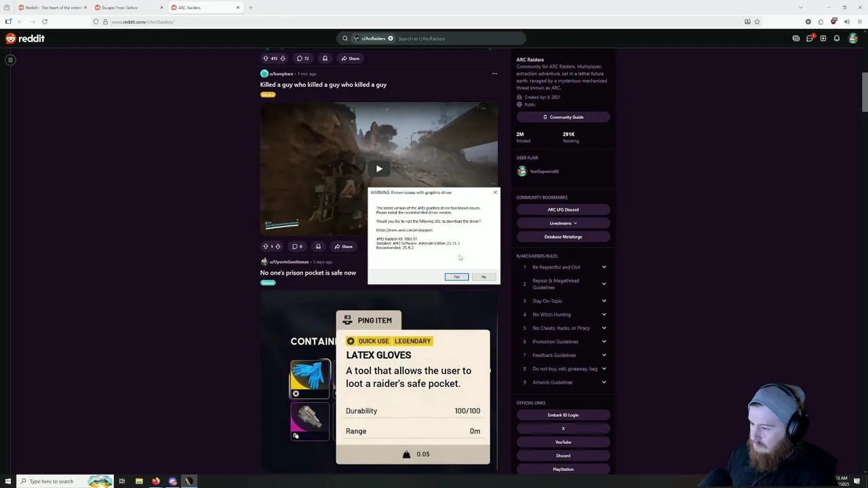
Task: Open Database Metaforge bookmark
Action: [563, 237]
